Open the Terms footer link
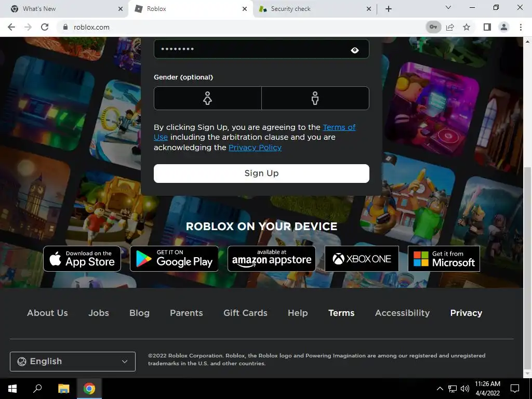 pos(341,313)
